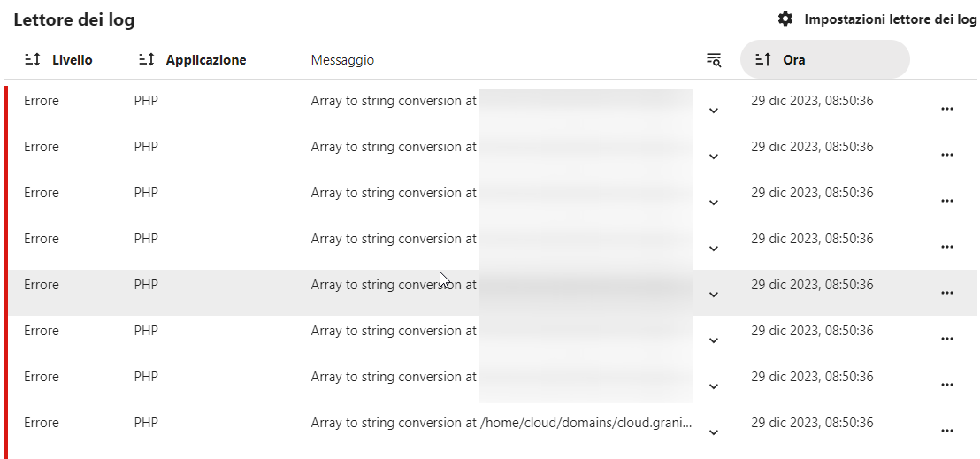Open three-dot menu of highlighted log entry

pos(947,293)
